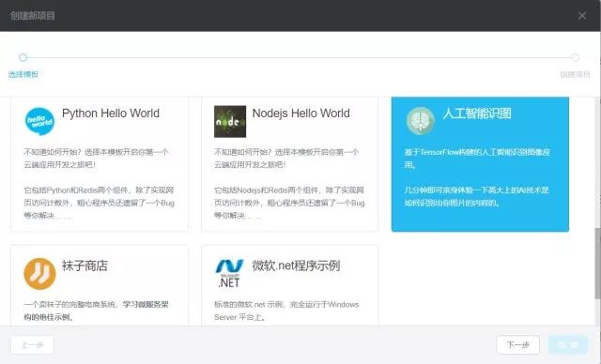Click the 创建项目 step label
Image resolution: width=601 pixels, height=364 pixels.
575,74
